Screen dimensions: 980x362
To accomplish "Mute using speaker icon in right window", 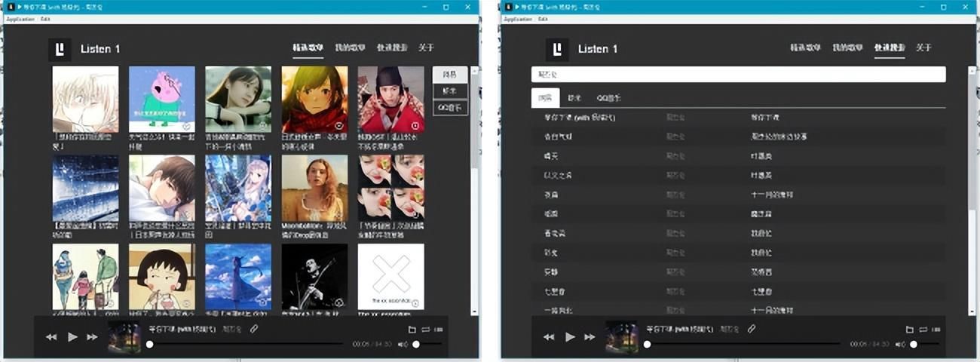I will 900,344.
